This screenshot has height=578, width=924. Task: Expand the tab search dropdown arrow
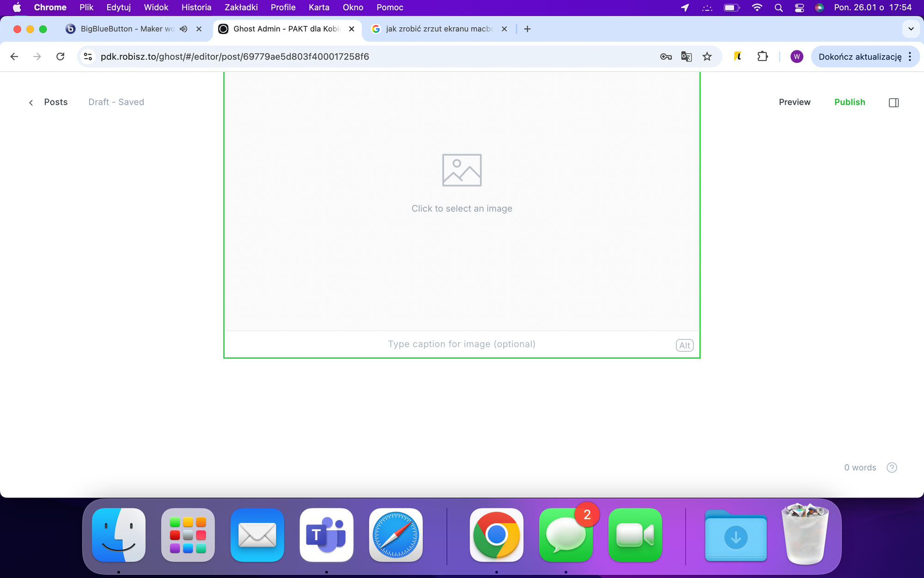click(x=911, y=29)
